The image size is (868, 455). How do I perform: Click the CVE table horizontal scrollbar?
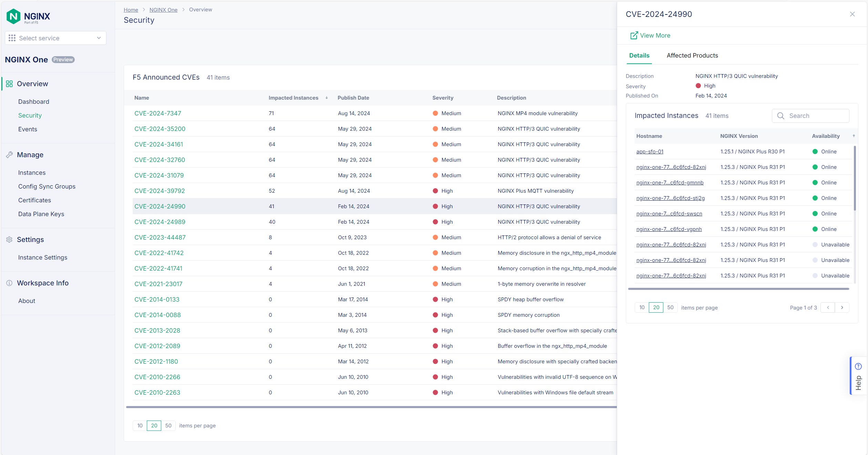(x=371, y=407)
